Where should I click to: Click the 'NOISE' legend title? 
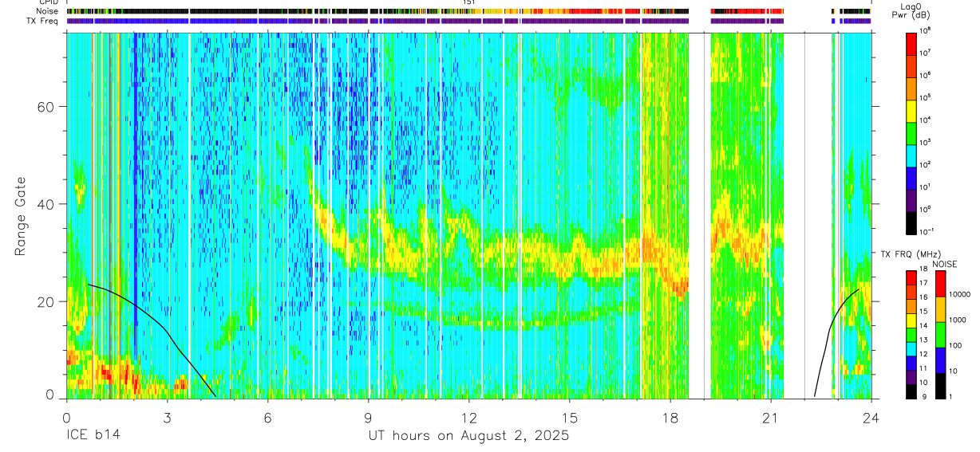tap(944, 264)
